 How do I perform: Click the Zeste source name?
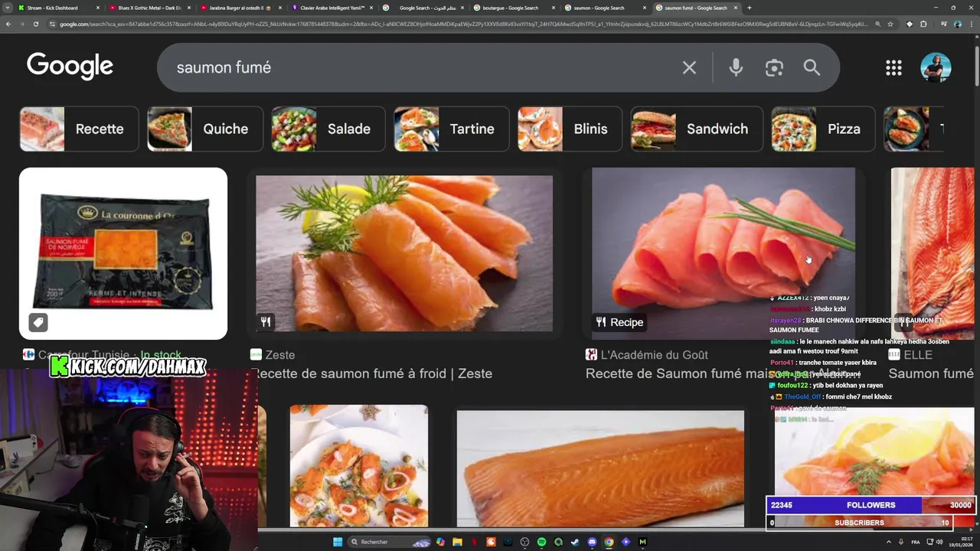280,355
